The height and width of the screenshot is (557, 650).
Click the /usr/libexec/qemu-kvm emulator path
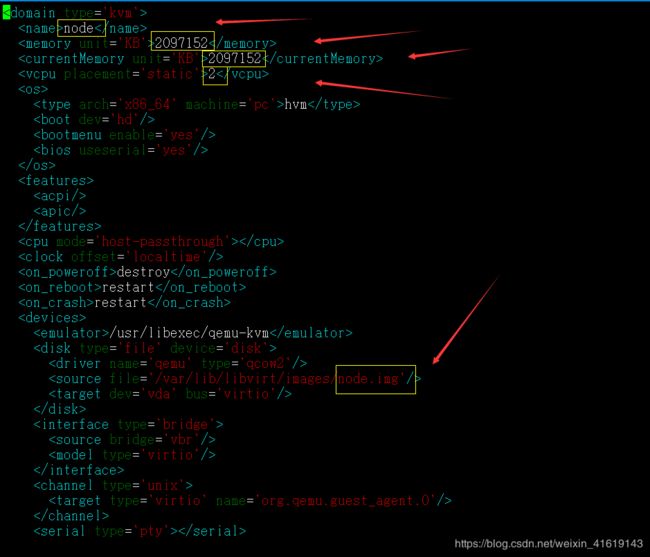click(189, 333)
